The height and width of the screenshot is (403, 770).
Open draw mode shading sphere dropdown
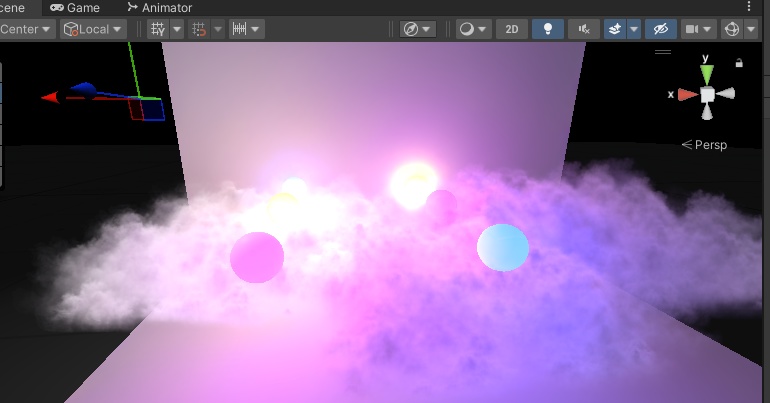473,29
